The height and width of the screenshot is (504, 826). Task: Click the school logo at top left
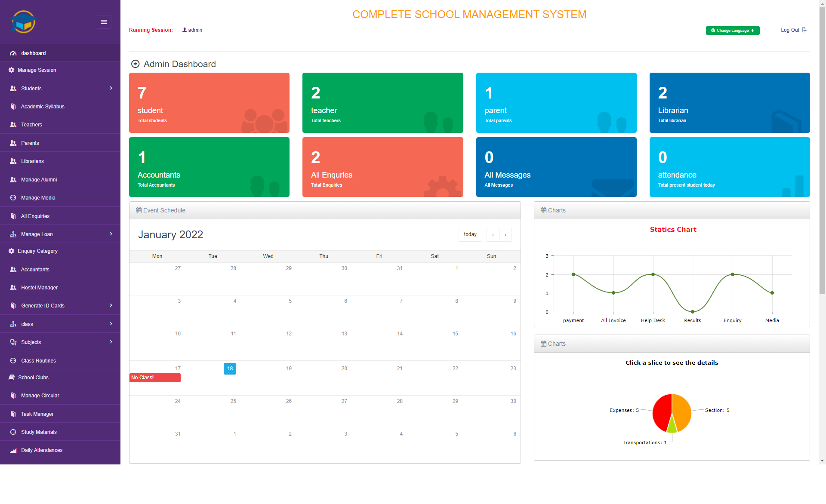click(24, 22)
